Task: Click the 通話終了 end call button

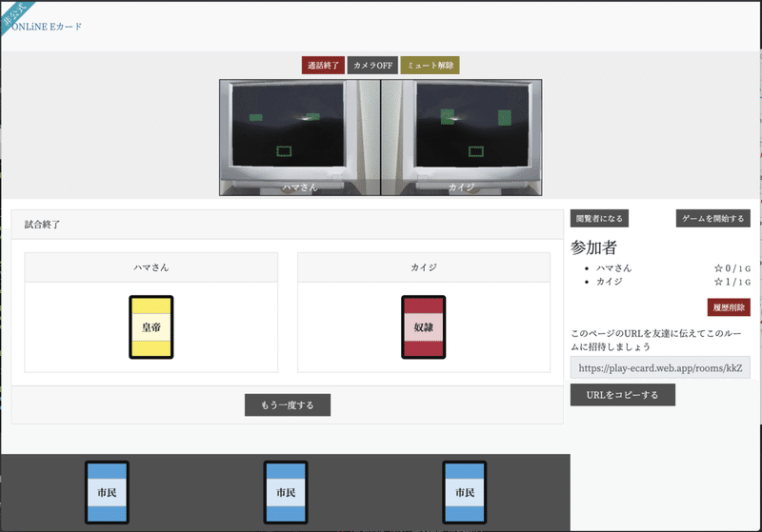Action: click(323, 65)
